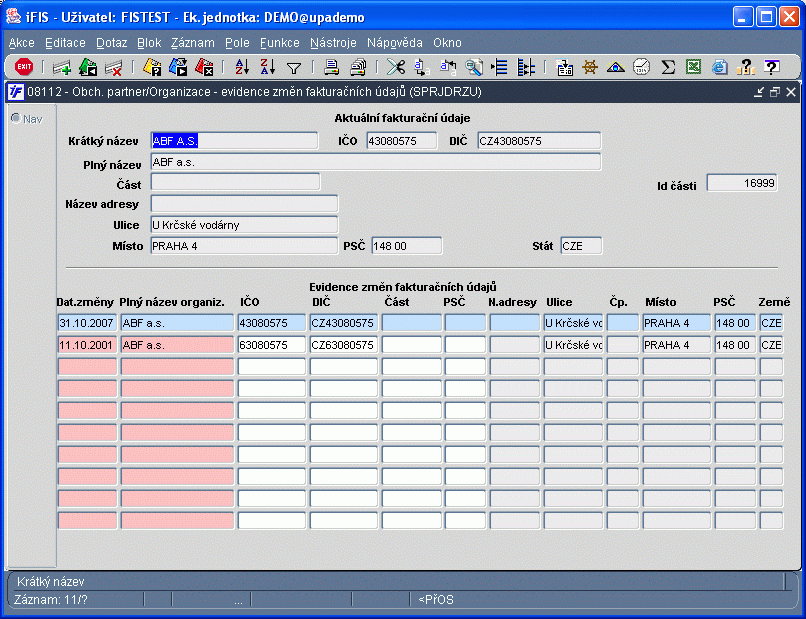Click the filter funnel icon
The image size is (806, 619).
[x=294, y=67]
